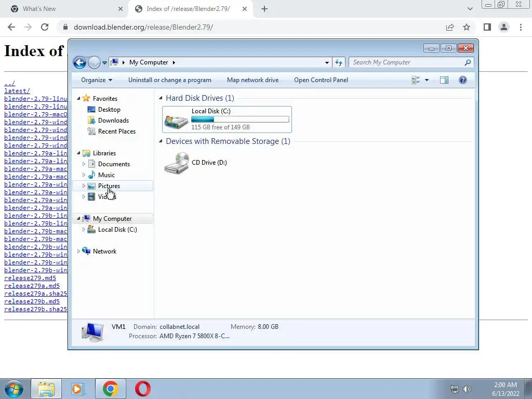Click Open Control Panel
Screen dimensions: 532x399
[321, 80]
